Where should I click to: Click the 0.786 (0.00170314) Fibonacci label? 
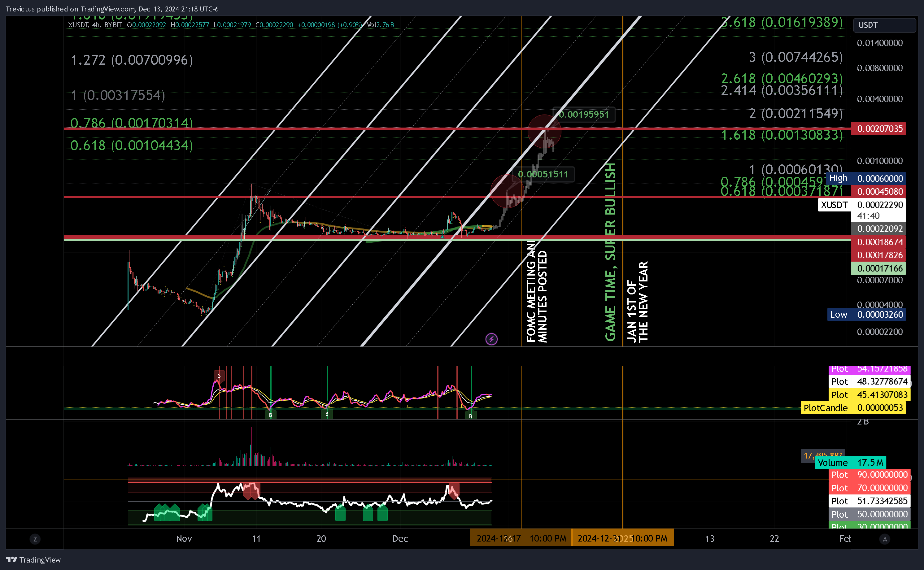coord(132,123)
